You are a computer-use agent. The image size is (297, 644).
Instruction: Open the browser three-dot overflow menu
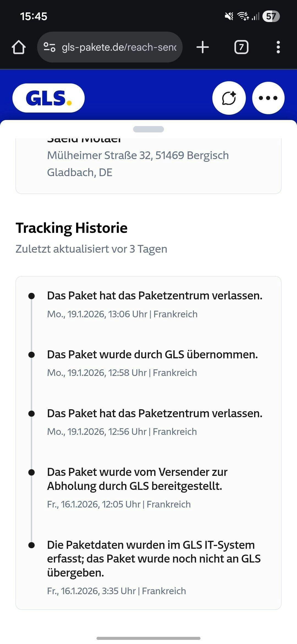click(278, 47)
